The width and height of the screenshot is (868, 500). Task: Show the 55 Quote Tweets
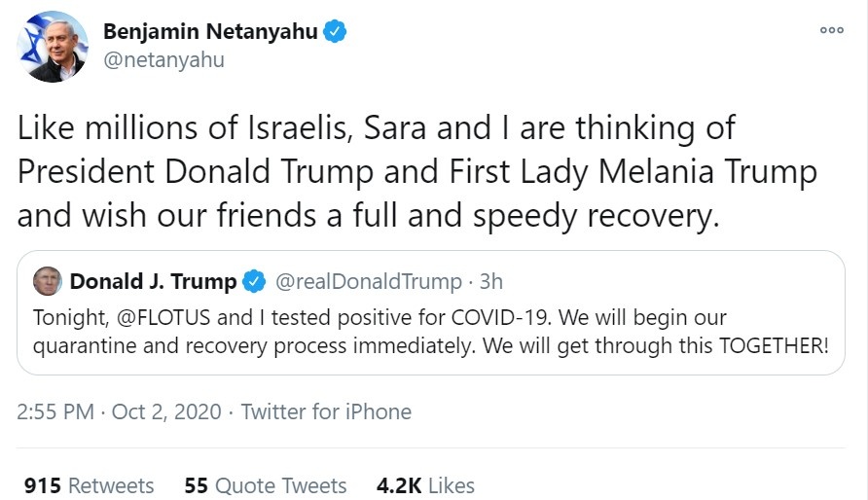click(x=266, y=485)
